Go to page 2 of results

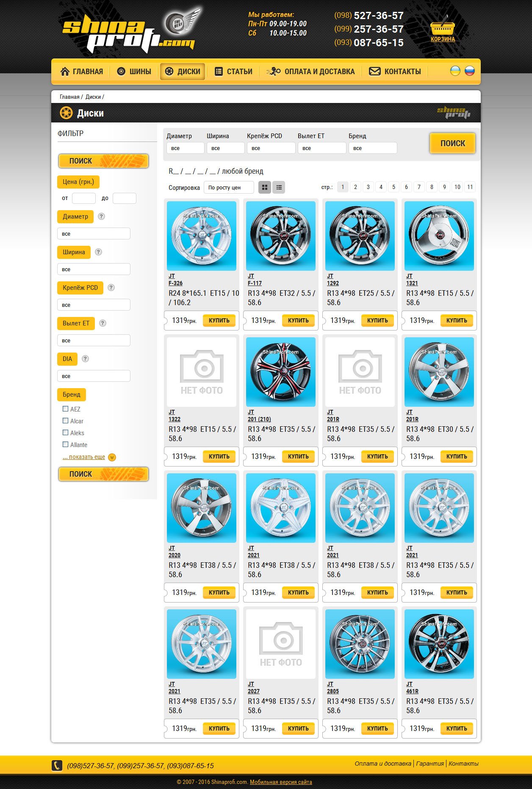tap(355, 187)
